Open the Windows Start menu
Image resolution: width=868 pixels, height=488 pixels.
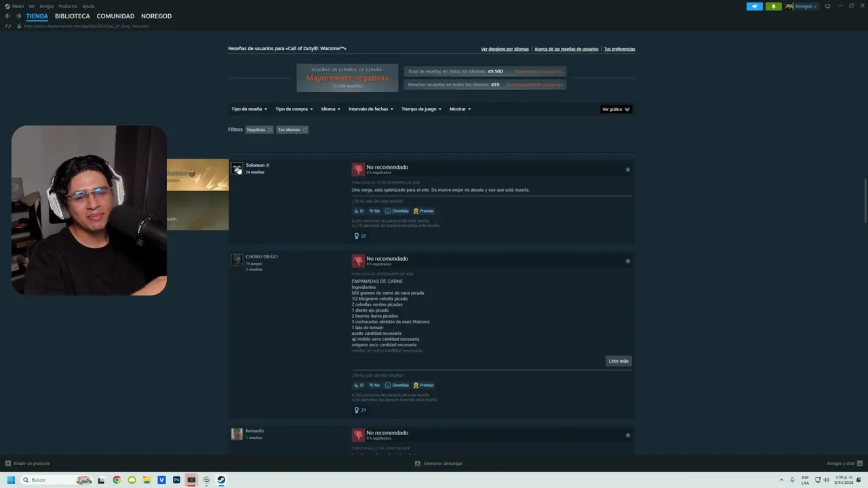click(x=11, y=480)
